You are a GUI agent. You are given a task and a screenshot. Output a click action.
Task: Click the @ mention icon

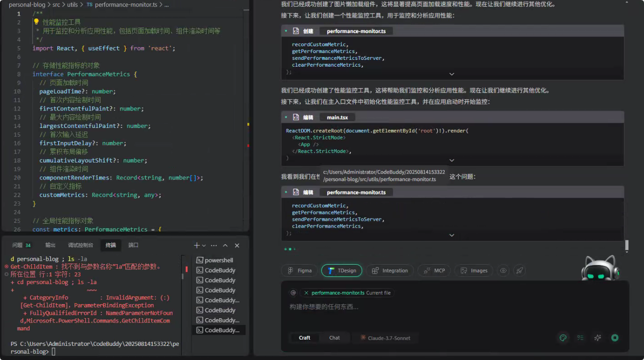(x=293, y=293)
